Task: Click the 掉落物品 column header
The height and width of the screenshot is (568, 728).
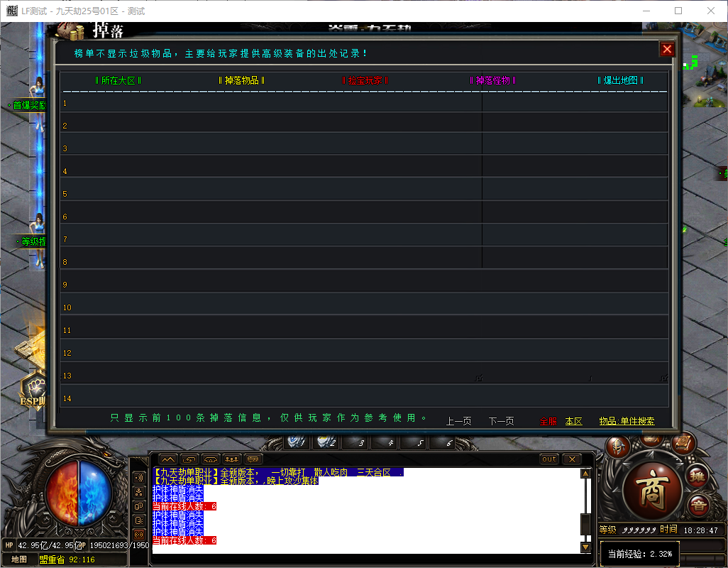Action: [242, 80]
